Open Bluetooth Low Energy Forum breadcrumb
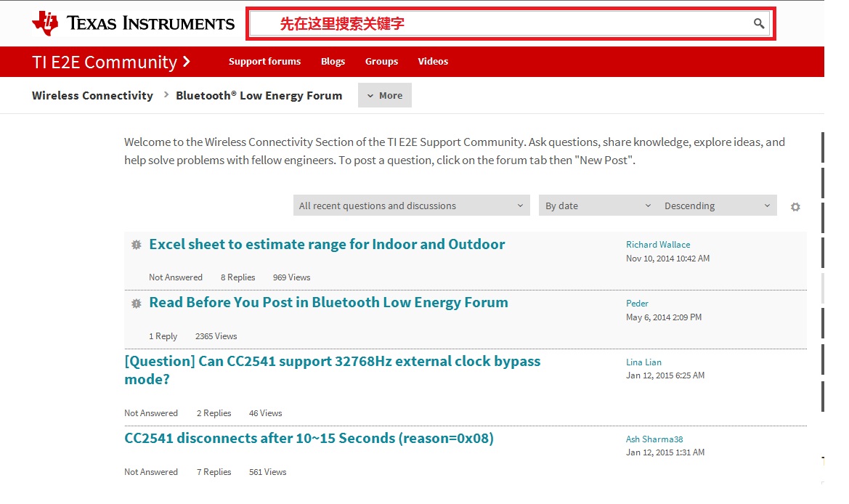This screenshot has height=504, width=849. tap(259, 95)
